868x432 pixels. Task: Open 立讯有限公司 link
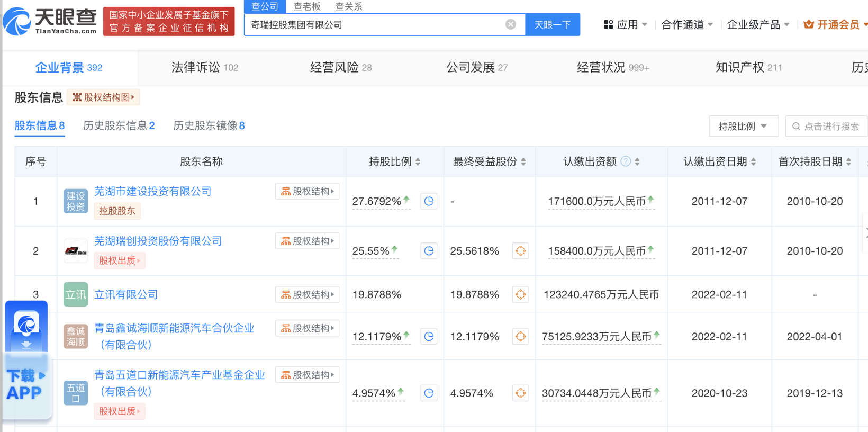tap(126, 295)
